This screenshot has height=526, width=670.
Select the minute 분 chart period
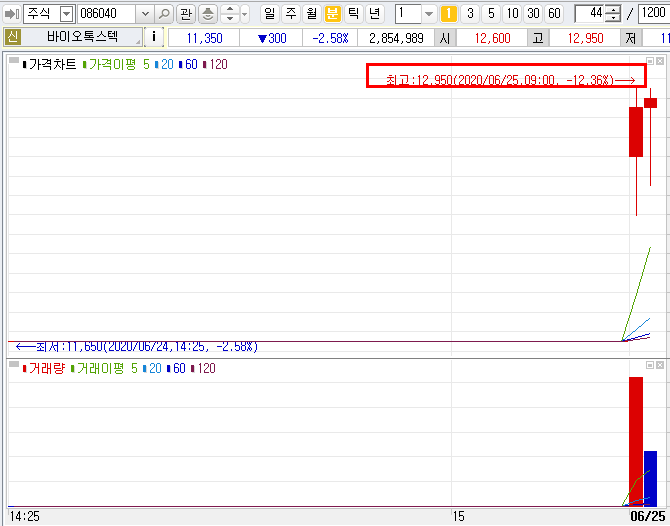tap(332, 14)
